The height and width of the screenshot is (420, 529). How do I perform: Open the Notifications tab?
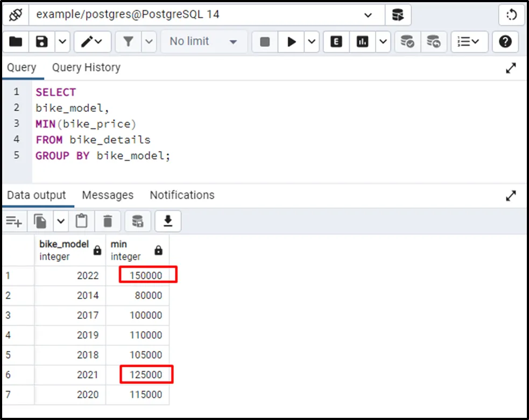(x=182, y=195)
